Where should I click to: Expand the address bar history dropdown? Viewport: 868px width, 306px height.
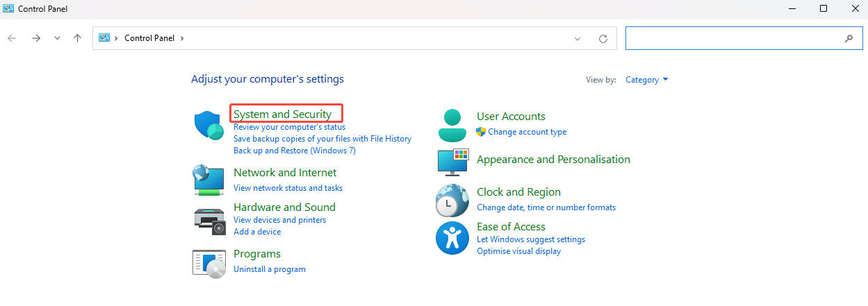pos(577,38)
